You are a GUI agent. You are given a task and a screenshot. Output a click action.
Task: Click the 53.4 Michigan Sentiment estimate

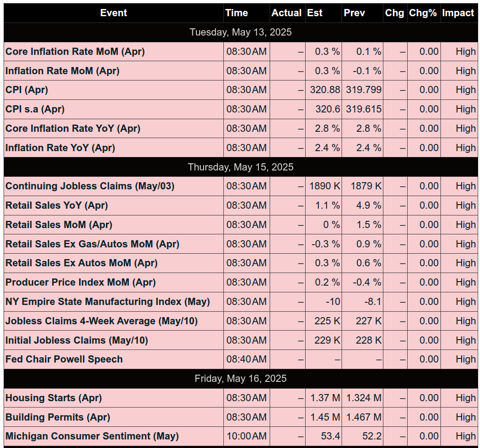330,436
